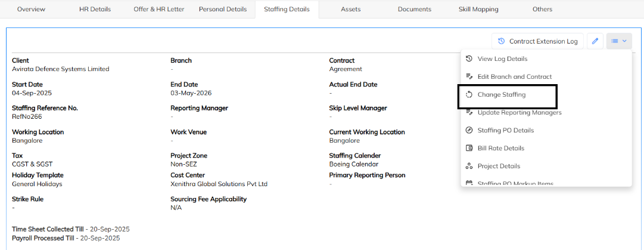Click the wallet icon for Bill Rate Details
Viewport: 644px width, 250px height.
469,148
